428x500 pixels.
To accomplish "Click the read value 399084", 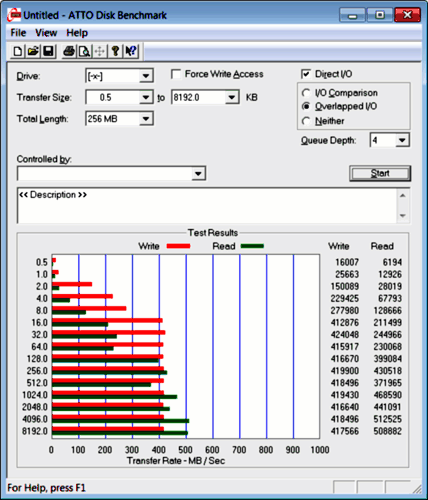I will 387,359.
